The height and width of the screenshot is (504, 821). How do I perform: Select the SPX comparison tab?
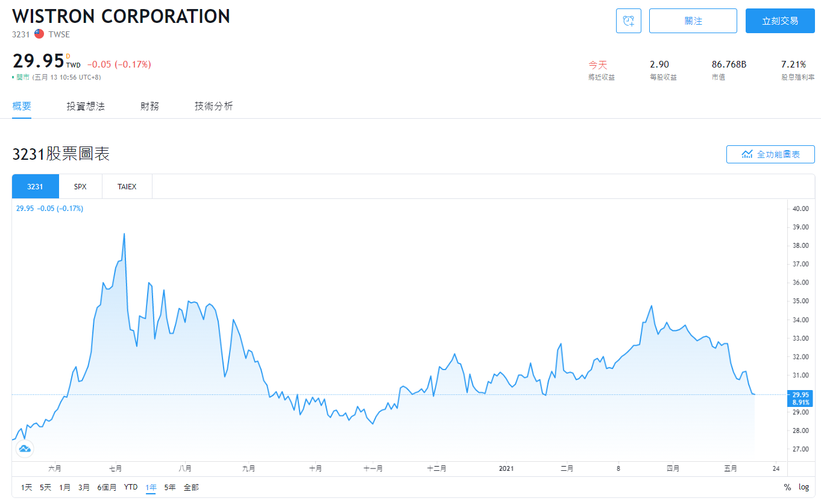click(81, 187)
